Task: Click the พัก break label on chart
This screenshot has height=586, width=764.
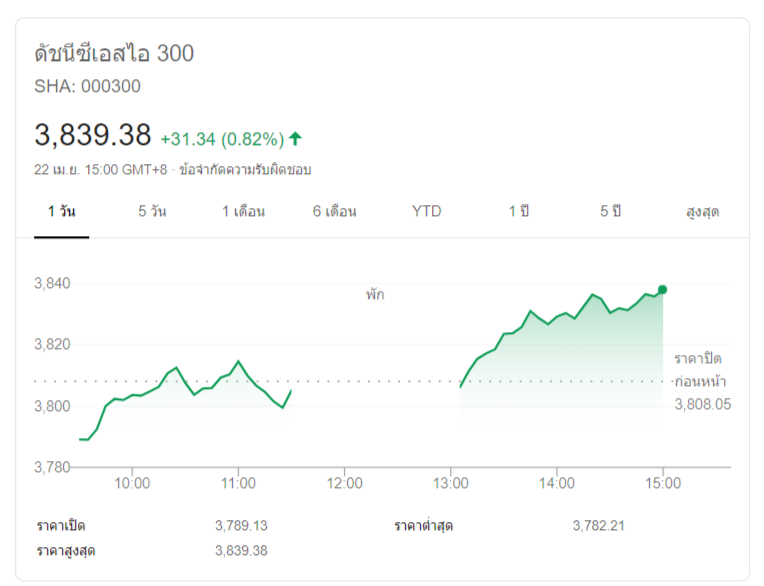Action: coord(375,295)
